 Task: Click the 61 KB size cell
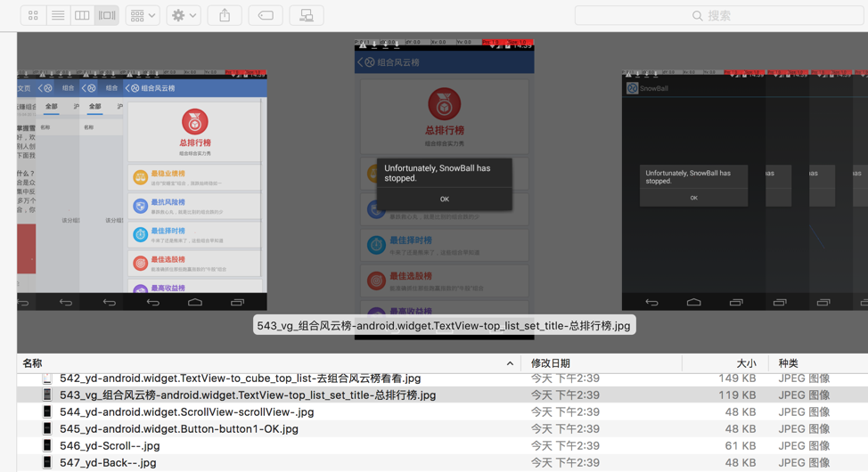click(741, 446)
